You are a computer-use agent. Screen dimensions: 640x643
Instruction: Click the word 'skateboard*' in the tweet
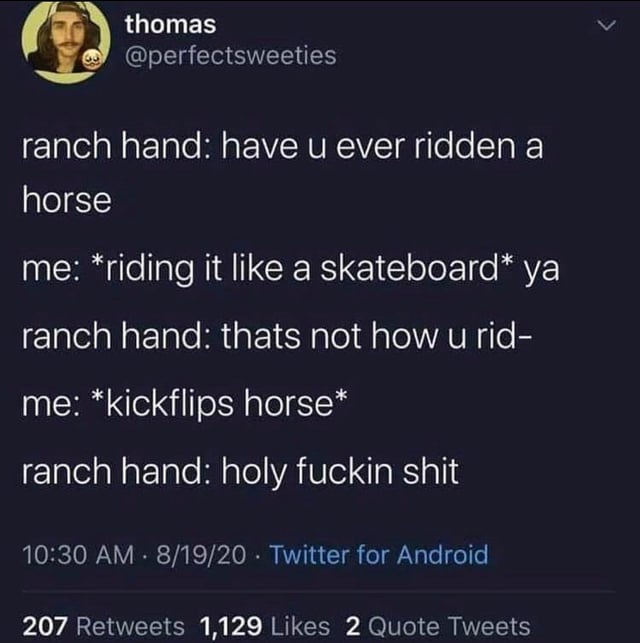click(416, 268)
